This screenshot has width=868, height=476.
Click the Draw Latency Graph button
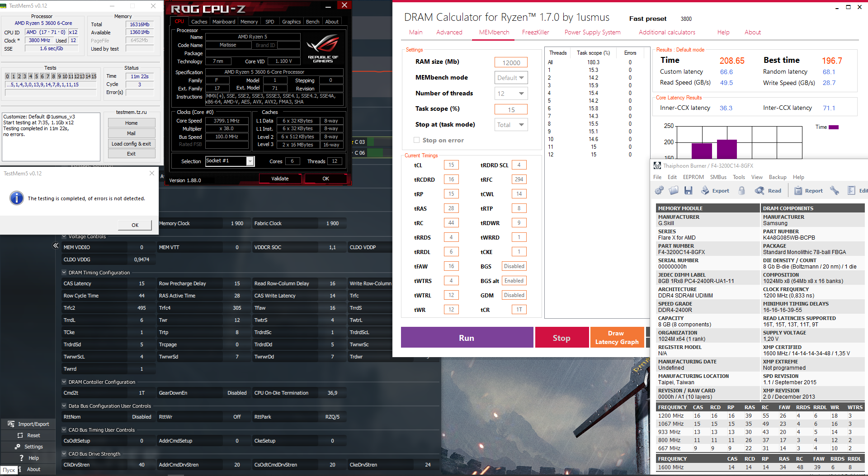[617, 338]
